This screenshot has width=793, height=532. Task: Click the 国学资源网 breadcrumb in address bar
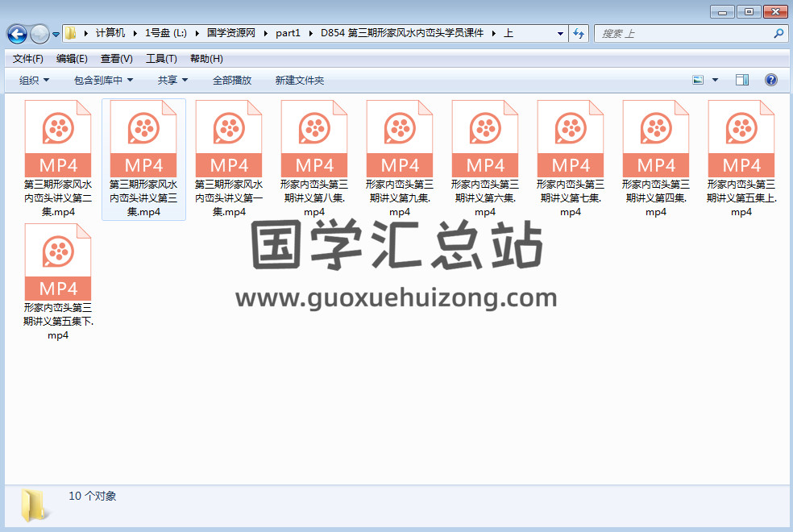[230, 33]
